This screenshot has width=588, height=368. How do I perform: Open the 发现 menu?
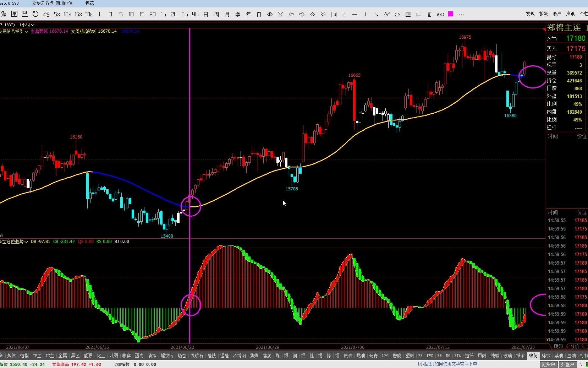click(530, 13)
